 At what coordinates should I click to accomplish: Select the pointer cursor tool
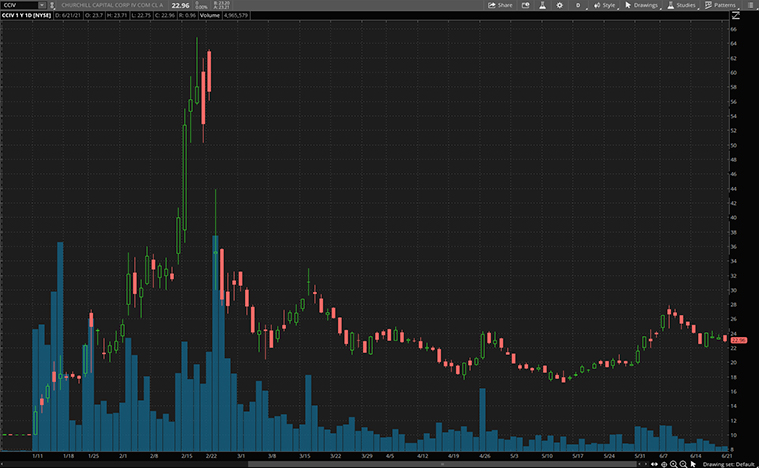pyautogui.click(x=694, y=464)
